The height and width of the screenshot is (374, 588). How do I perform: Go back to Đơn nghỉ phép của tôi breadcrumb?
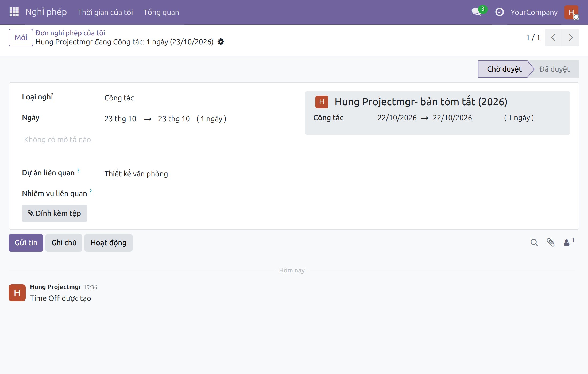click(x=70, y=33)
